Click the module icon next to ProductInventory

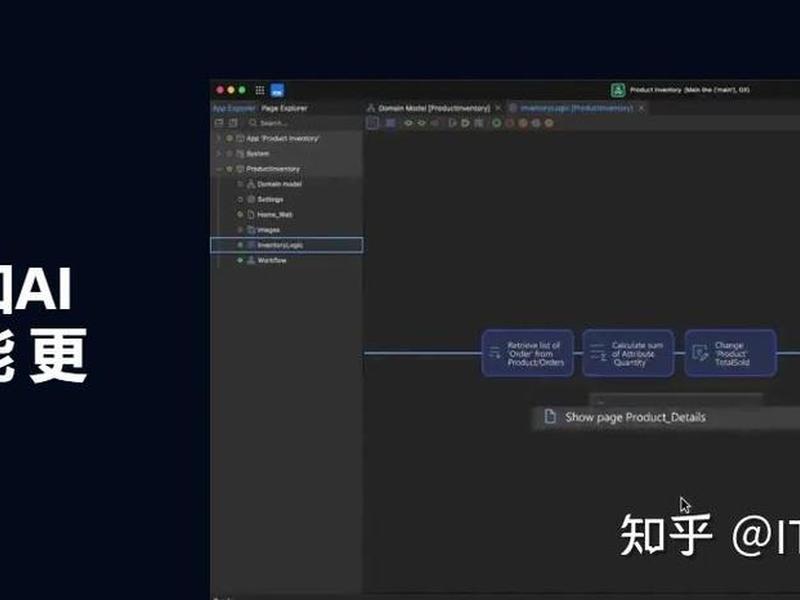(x=240, y=169)
